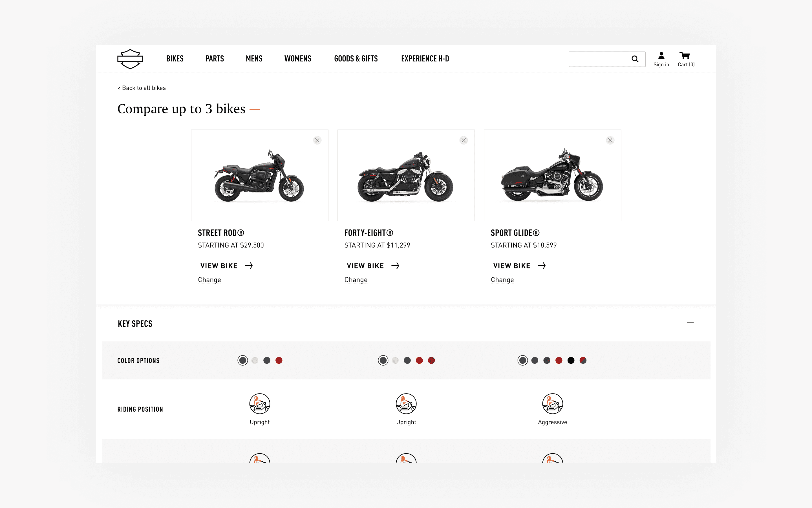
Task: Remove Forty-Eight bike with X icon
Action: click(463, 140)
